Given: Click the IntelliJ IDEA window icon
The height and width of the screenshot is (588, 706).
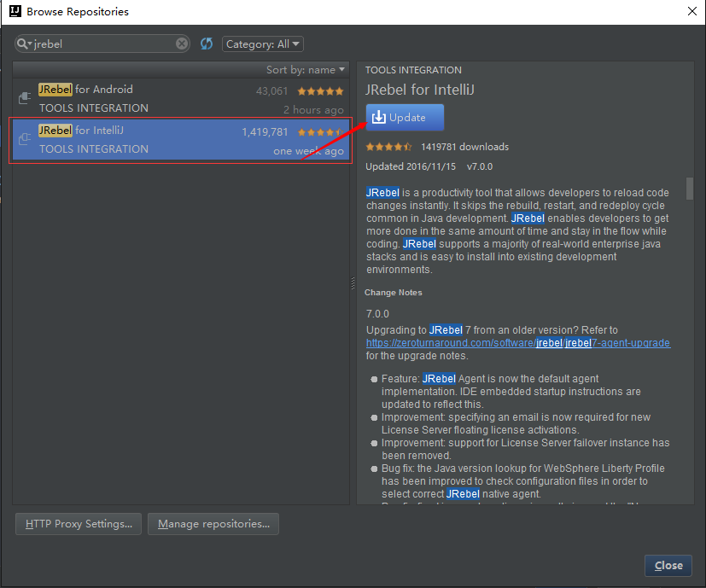Looking at the screenshot, I should [15, 11].
